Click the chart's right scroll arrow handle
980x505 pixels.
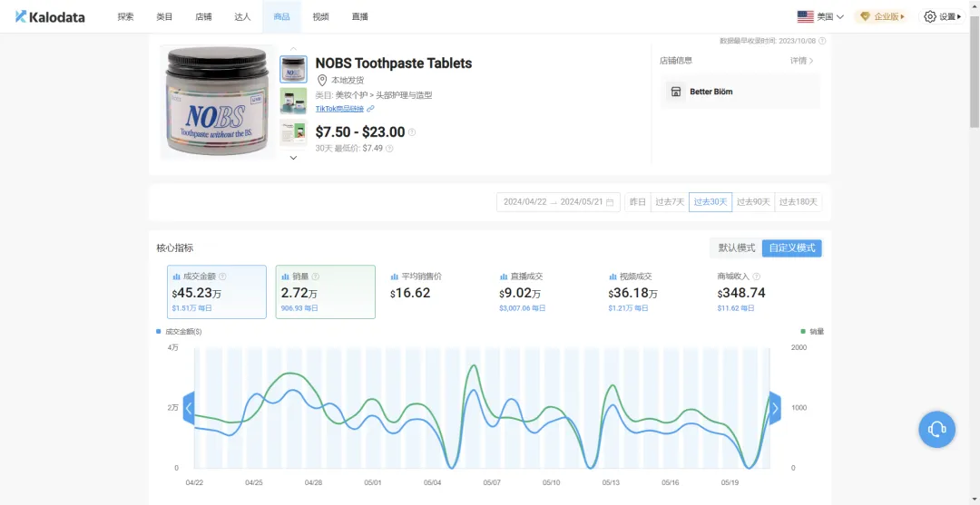(775, 408)
